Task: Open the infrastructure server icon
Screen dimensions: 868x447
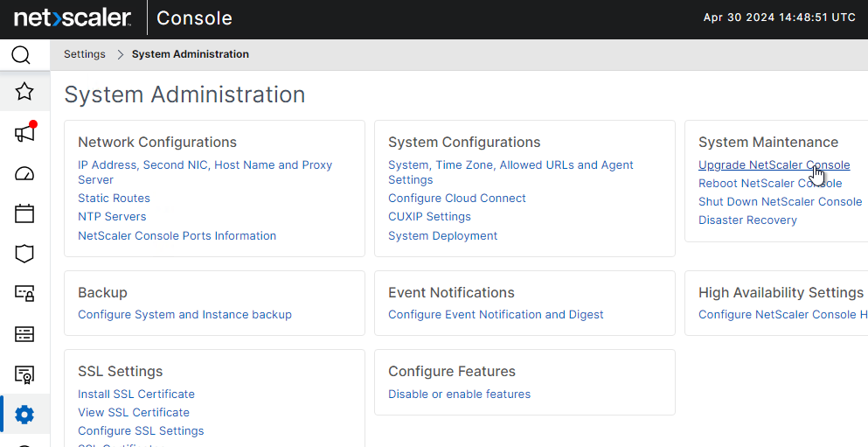Action: [x=24, y=334]
